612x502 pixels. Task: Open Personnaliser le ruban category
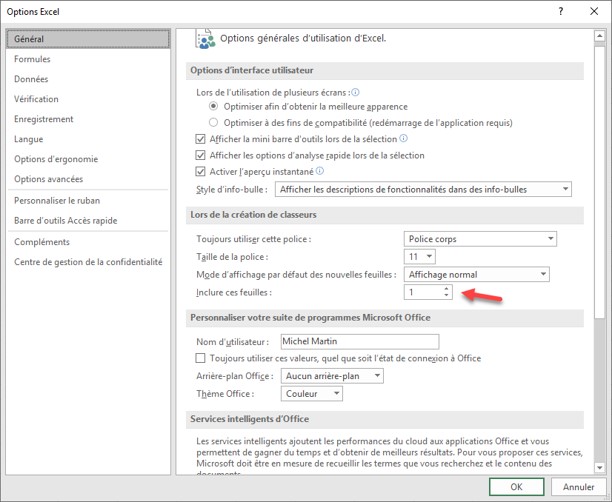(88, 200)
